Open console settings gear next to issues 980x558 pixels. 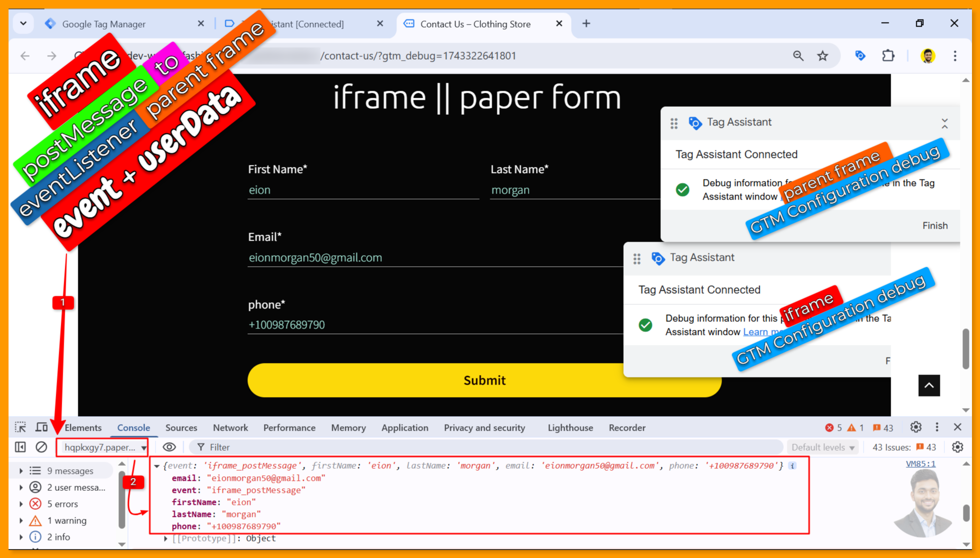click(957, 447)
